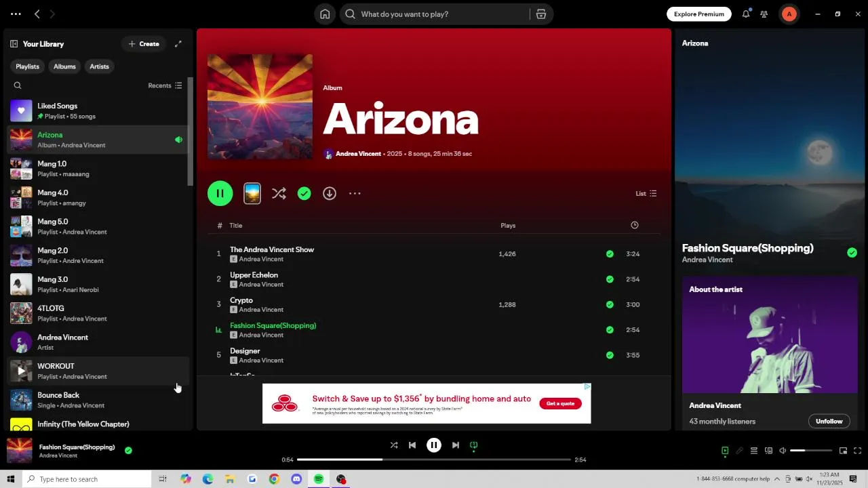Toggle saved check for Designer track
Viewport: 868px width, 488px height.
610,355
